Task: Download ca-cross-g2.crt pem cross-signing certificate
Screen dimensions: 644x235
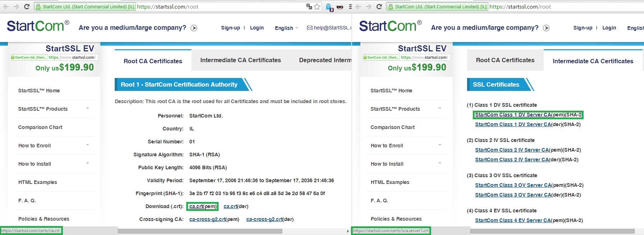Action: pos(214,219)
